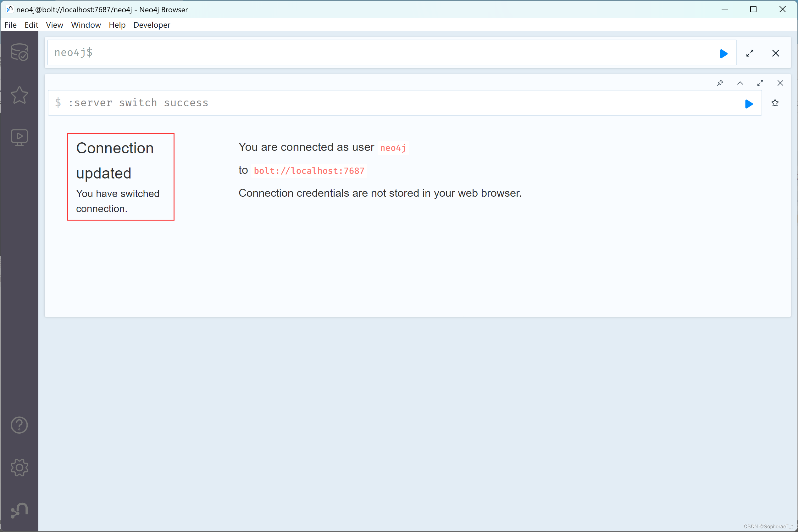The height and width of the screenshot is (532, 798).
Task: Click the neo4j$ command input field
Action: pyautogui.click(x=373, y=52)
